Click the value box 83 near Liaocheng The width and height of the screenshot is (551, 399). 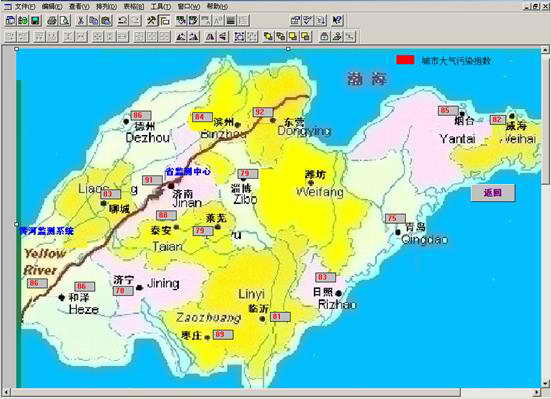point(110,194)
